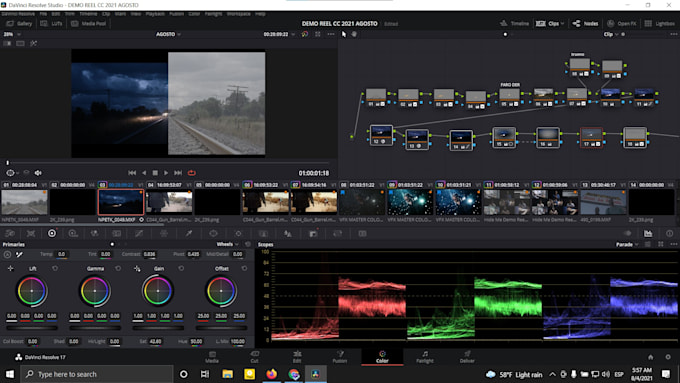Open the Camera Raw palette icon
This screenshot has width=680, height=383.
10,233
